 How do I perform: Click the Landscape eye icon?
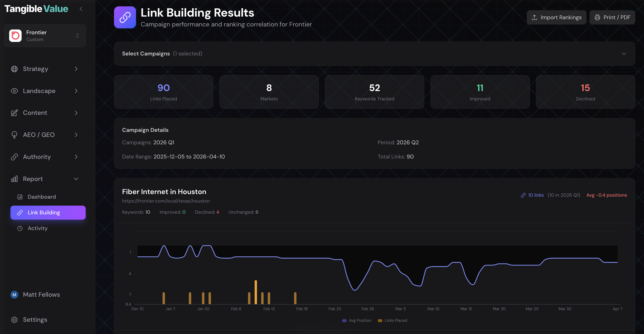pos(15,91)
